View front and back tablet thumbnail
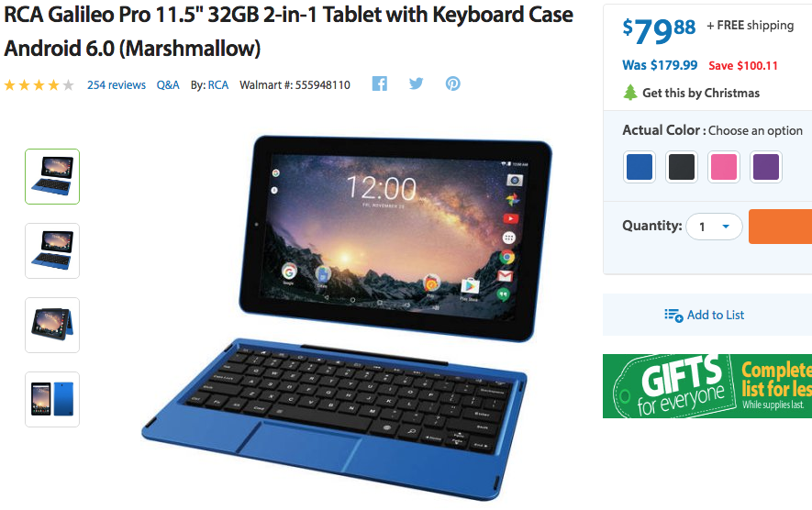This screenshot has width=812, height=510. point(52,399)
